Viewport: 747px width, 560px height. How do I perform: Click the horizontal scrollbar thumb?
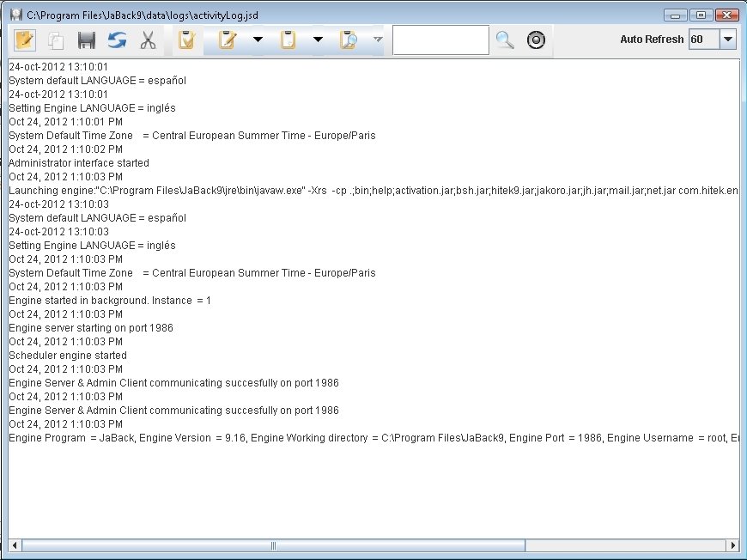click(273, 545)
